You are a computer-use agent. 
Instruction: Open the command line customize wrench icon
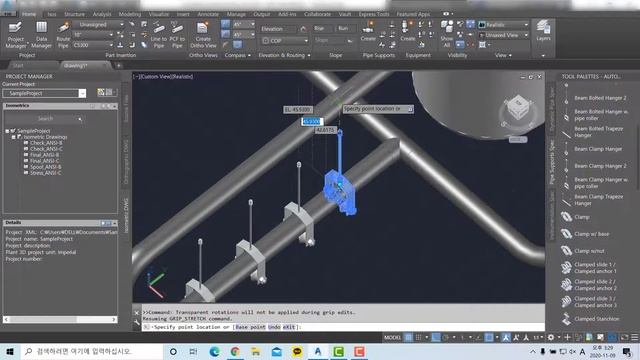coord(137,323)
